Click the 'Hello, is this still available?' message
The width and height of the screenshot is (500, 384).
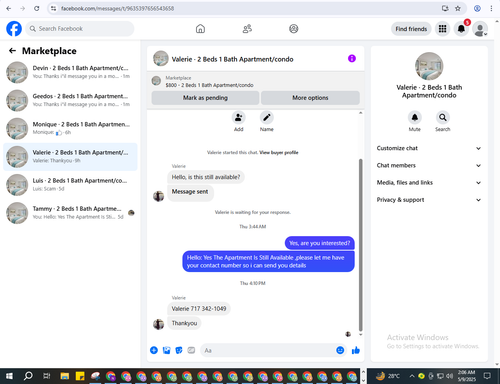click(206, 177)
